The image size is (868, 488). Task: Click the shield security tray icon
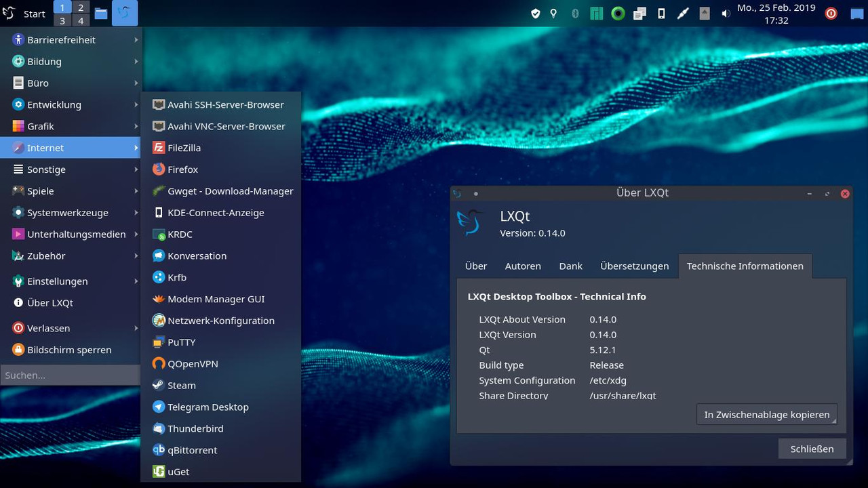tap(535, 13)
